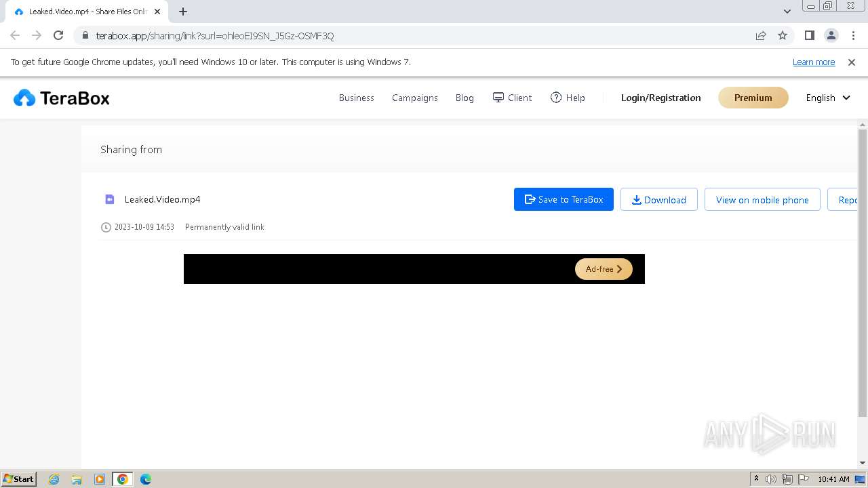Expand the English language dropdown
868x488 pixels.
coord(828,98)
